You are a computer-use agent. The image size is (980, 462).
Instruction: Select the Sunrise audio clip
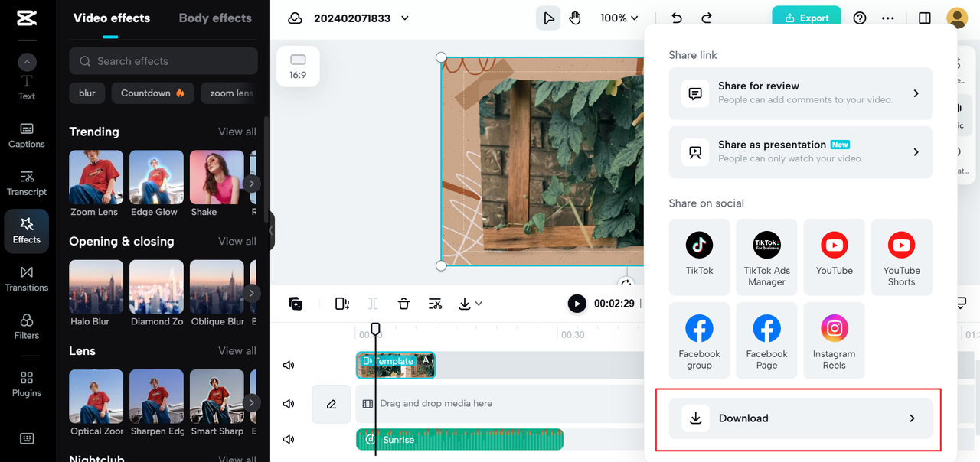pos(459,439)
